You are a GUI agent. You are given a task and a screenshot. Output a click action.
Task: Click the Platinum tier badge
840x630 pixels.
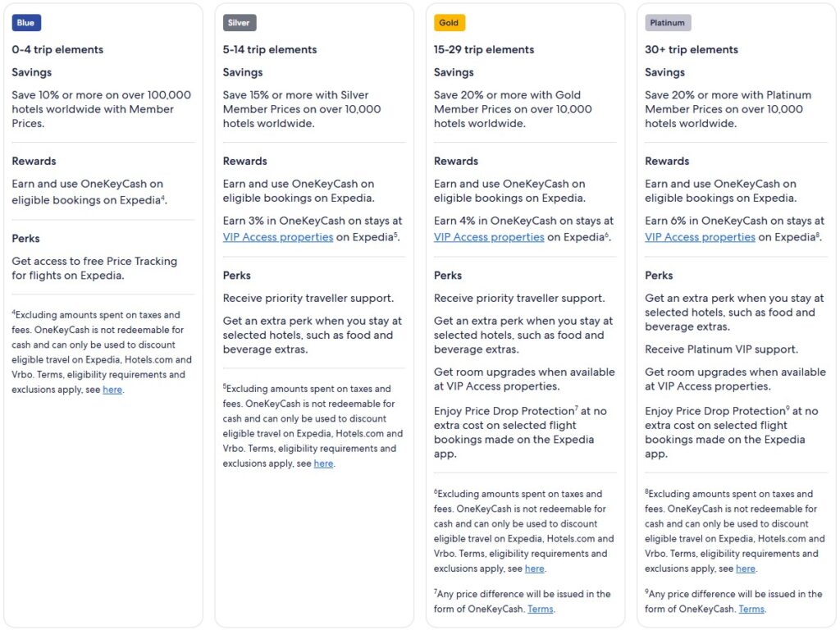668,23
